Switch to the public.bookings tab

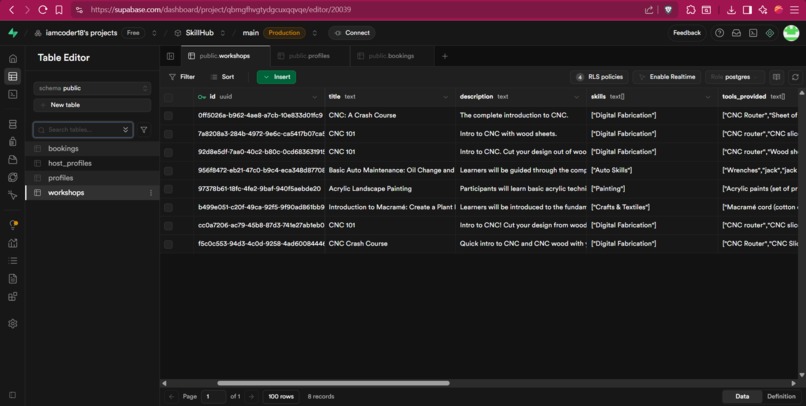click(x=392, y=56)
